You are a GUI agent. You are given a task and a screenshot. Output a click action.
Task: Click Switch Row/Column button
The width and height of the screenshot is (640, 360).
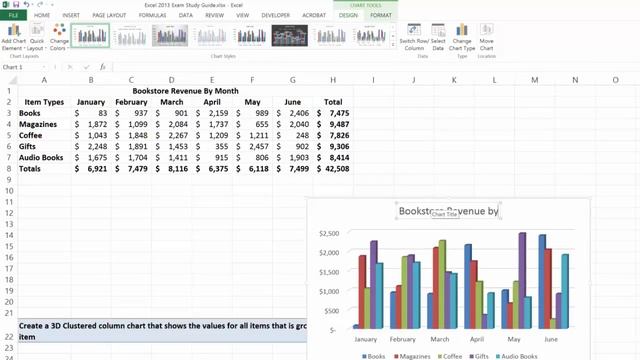(414, 37)
